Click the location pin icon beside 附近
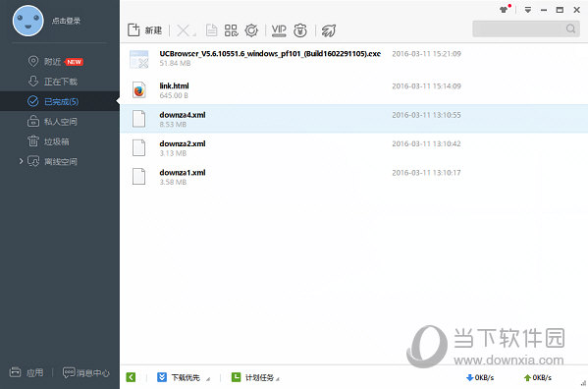The image size is (588, 389). pyautogui.click(x=33, y=61)
